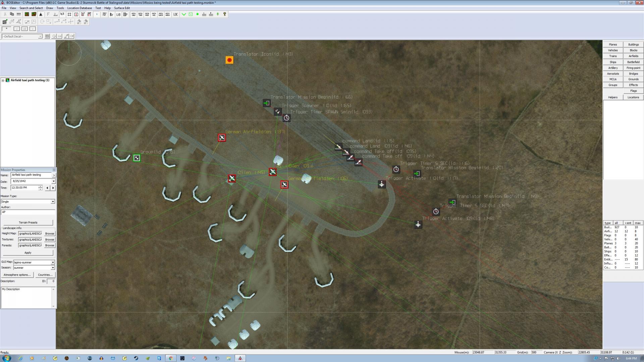The image size is (644, 362).
Task: Click the taskbar clock showing 6:44 PM
Action: 631,358
